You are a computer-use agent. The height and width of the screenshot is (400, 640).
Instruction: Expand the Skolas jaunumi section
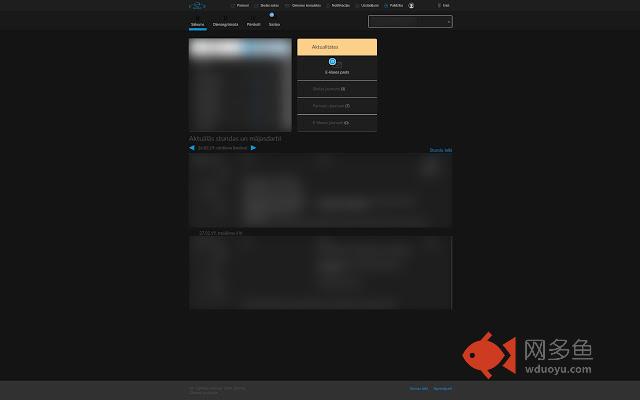pos(337,89)
